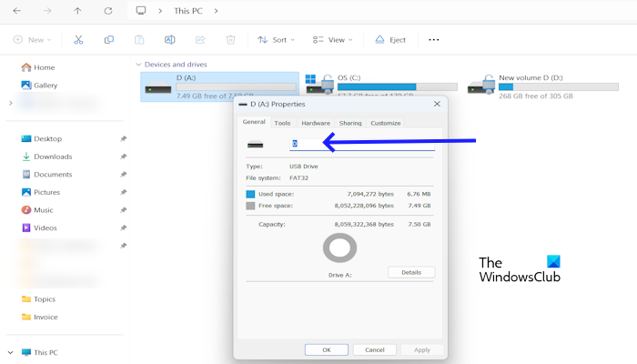
Task: Click the Share icon in toolbar
Action: 200,40
